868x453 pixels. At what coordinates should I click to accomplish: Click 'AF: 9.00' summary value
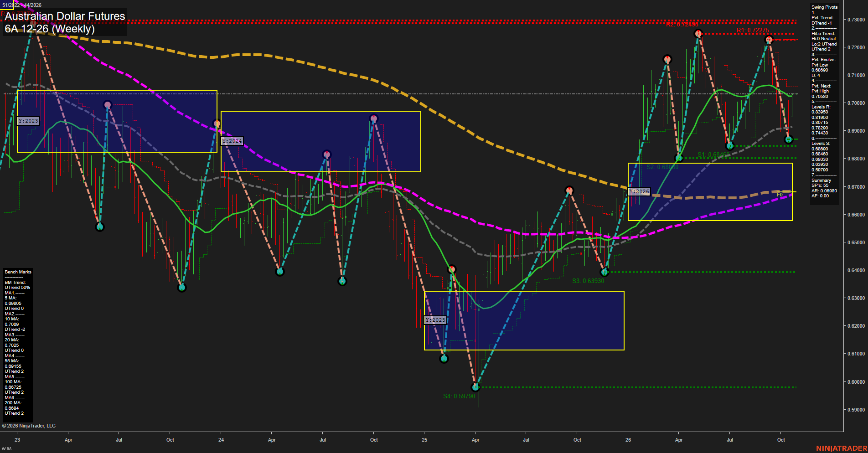point(820,196)
